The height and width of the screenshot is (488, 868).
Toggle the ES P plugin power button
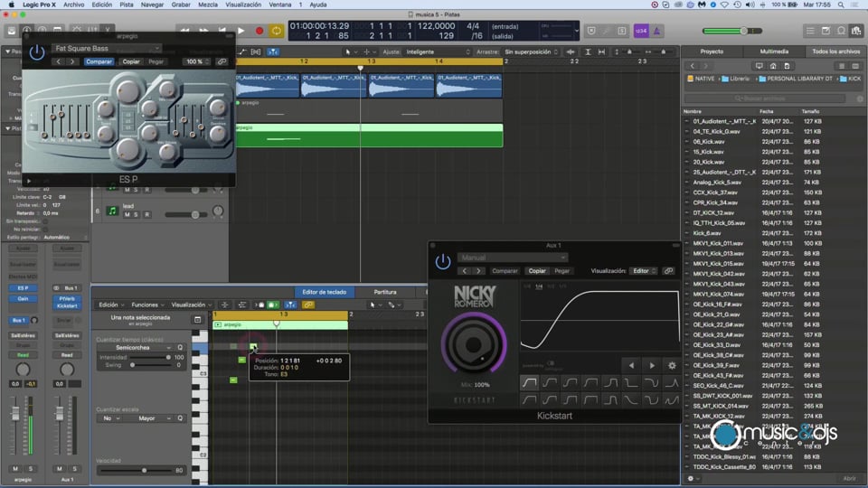pos(37,53)
